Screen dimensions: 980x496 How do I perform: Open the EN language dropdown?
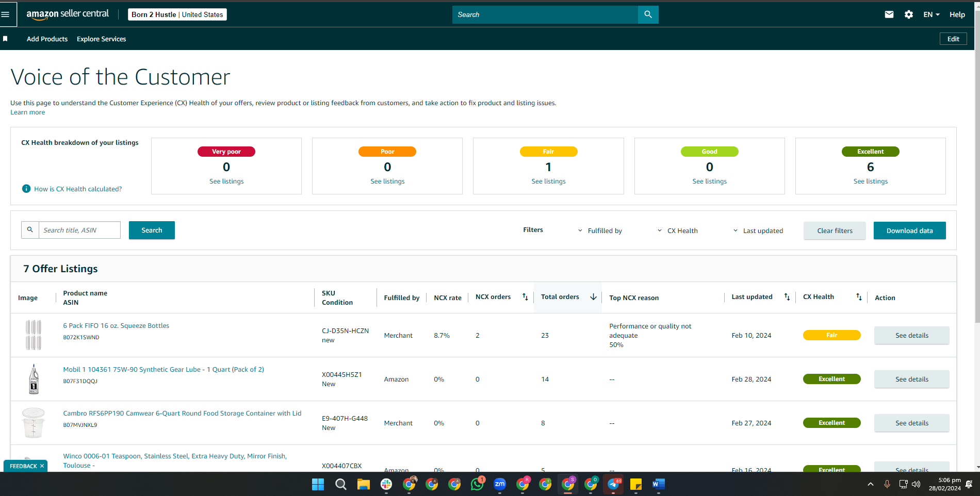(931, 14)
